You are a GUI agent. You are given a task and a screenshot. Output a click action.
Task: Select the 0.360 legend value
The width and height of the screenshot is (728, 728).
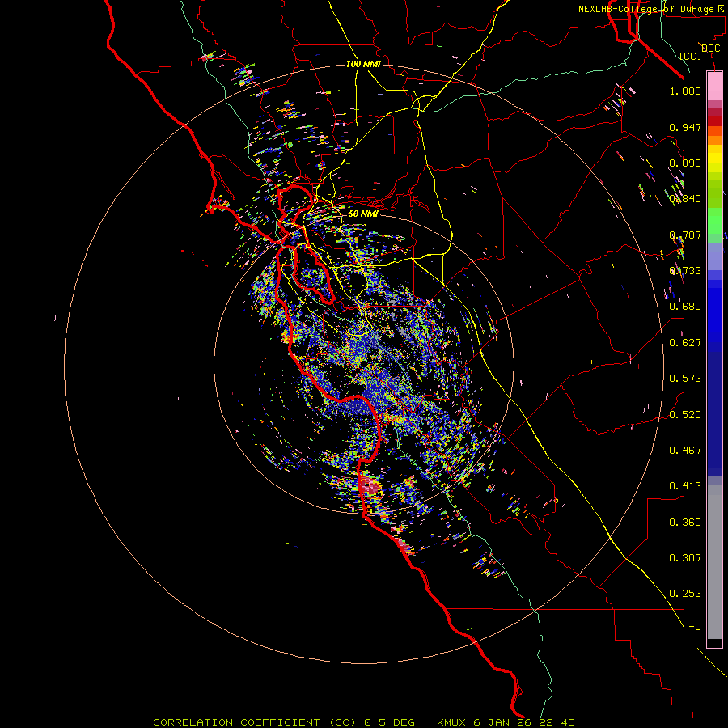[x=685, y=523]
